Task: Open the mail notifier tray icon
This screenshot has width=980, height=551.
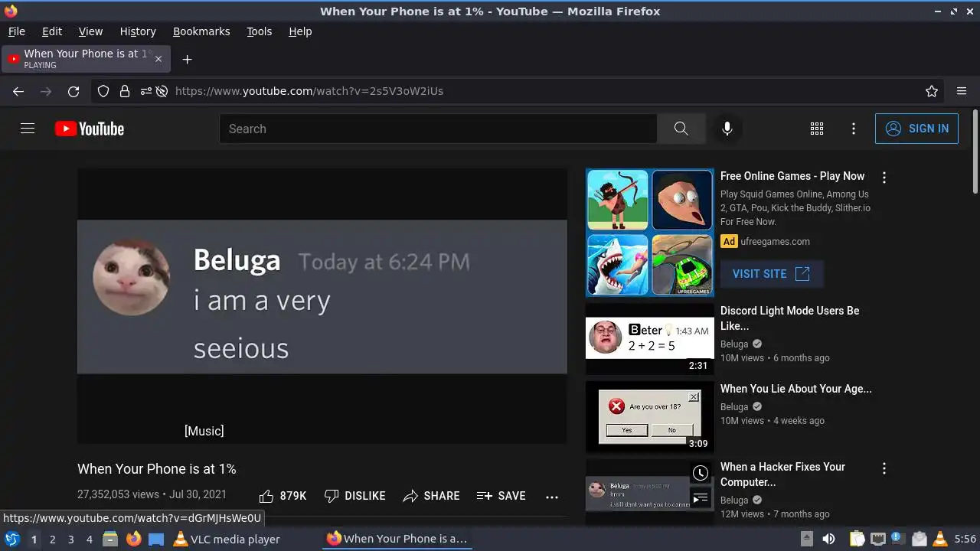Action: coord(920,539)
